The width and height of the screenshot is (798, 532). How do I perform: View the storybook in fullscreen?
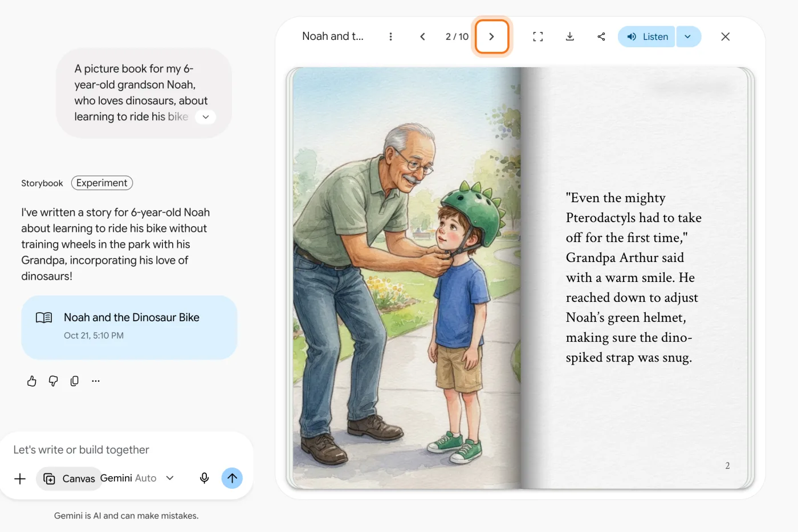538,36
